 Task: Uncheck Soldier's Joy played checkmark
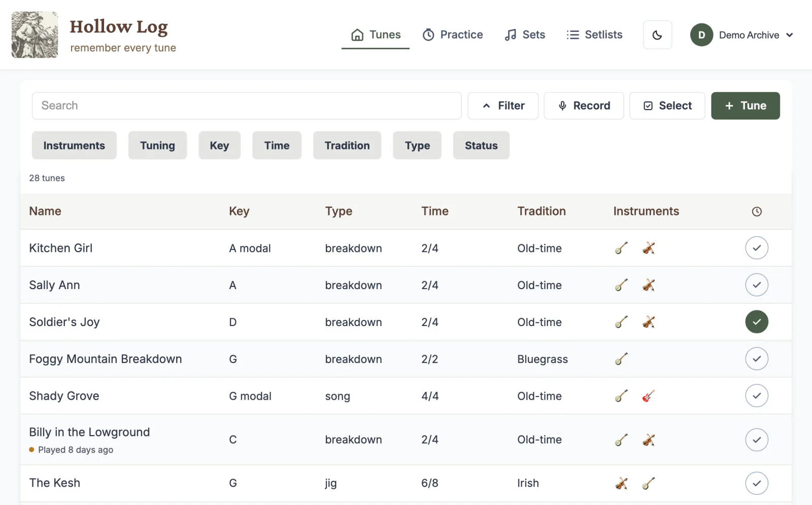tap(757, 322)
